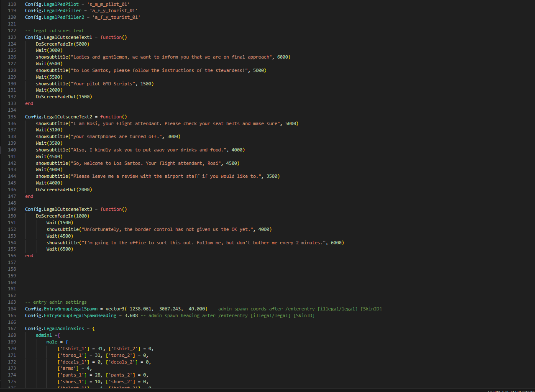Image resolution: width=535 pixels, height=392 pixels.
Task: Click the DoScreenFadeIn(5000) call
Action: click(x=62, y=44)
